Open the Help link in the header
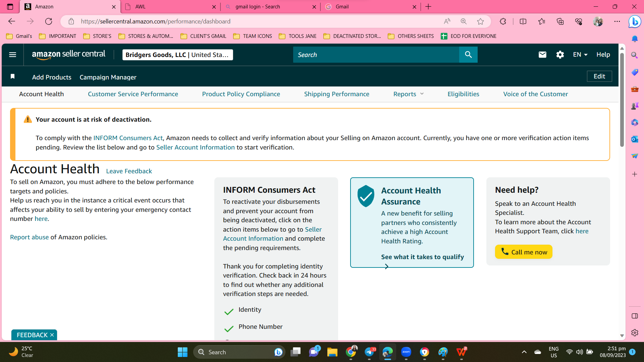 [x=603, y=55]
